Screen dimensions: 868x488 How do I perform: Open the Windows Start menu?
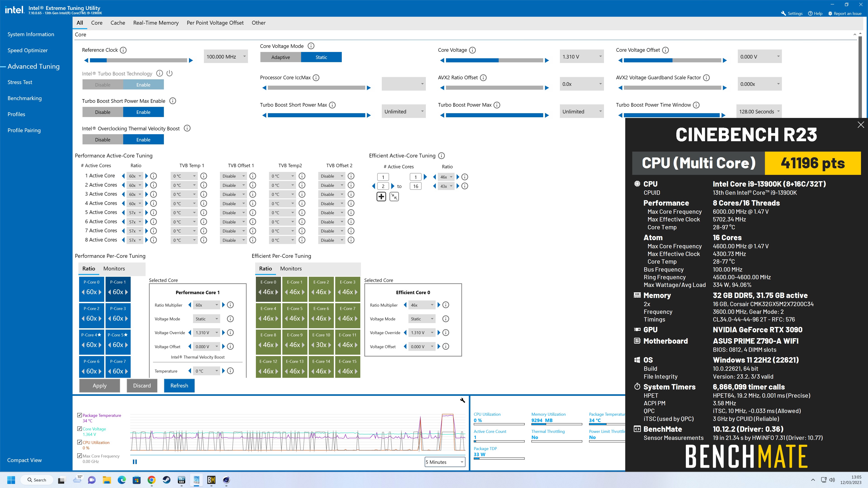pos(11,480)
